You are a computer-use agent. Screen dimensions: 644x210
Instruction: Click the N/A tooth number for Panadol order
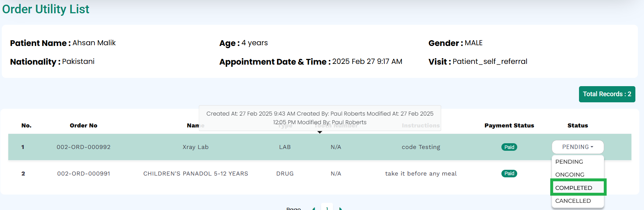336,173
